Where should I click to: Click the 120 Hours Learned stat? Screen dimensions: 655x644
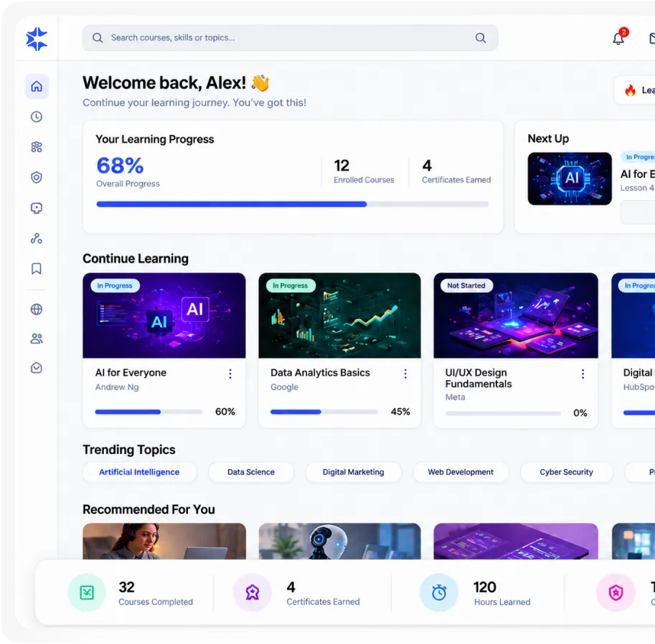click(x=502, y=593)
